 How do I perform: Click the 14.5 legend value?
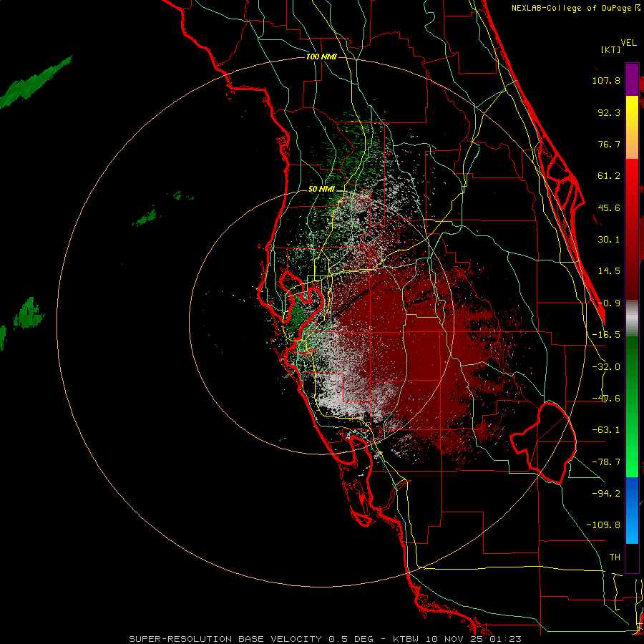click(609, 271)
